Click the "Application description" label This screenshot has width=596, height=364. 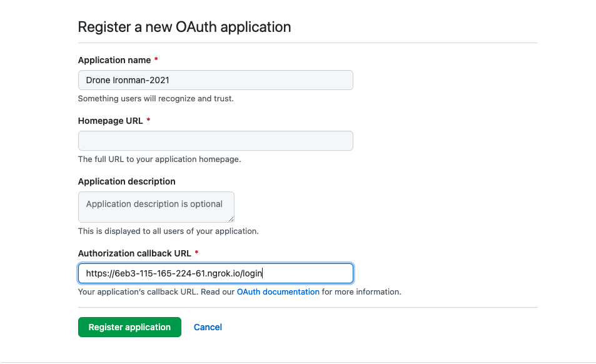pos(126,181)
